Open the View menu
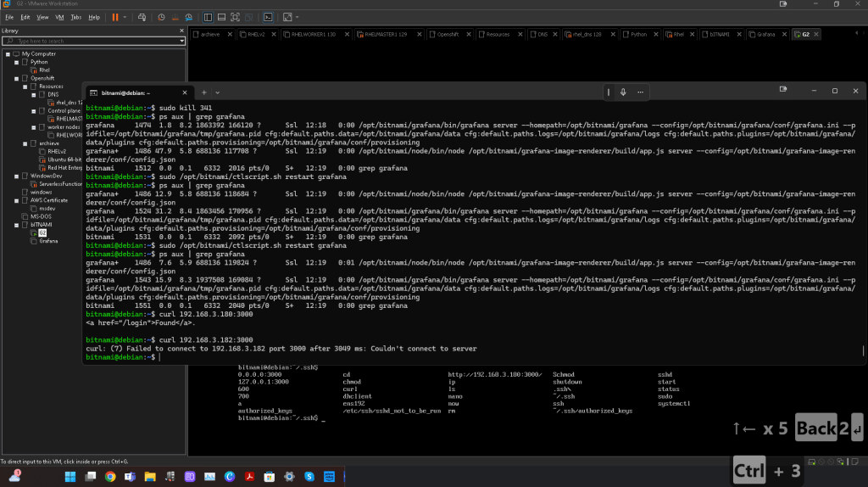This screenshot has width=868, height=487. pyautogui.click(x=42, y=17)
